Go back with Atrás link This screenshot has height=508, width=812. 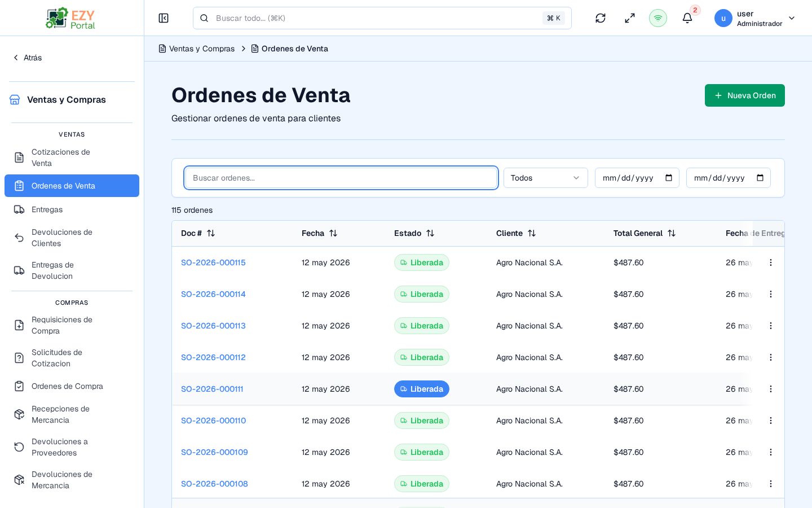tap(27, 58)
